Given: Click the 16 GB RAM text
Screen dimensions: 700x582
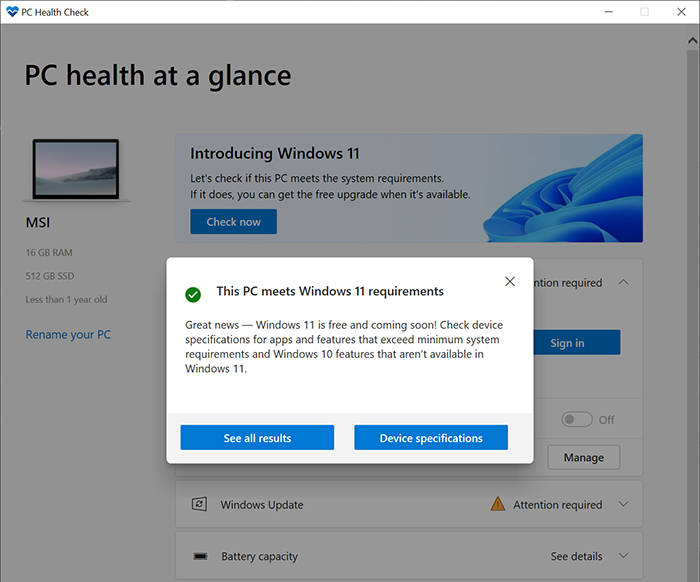Looking at the screenshot, I should point(49,253).
